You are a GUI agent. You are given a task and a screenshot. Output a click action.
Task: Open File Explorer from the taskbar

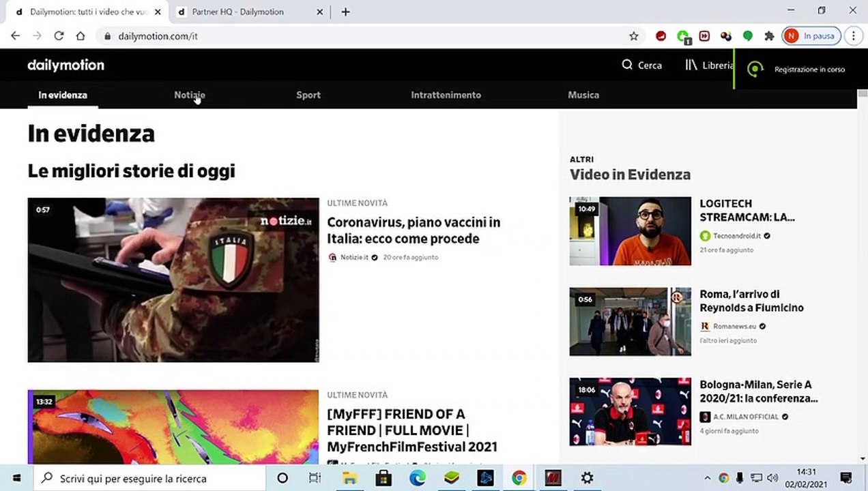point(349,478)
